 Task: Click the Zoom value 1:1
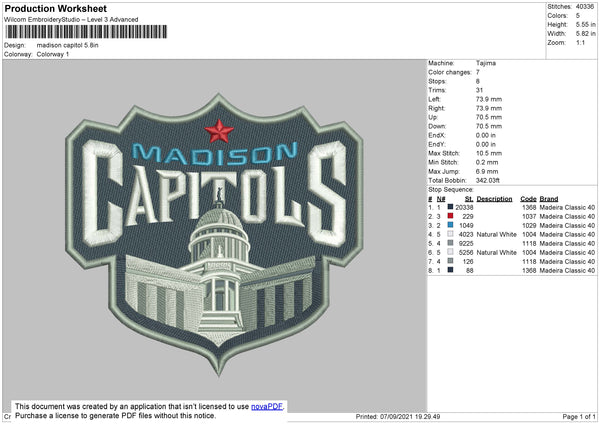point(580,42)
